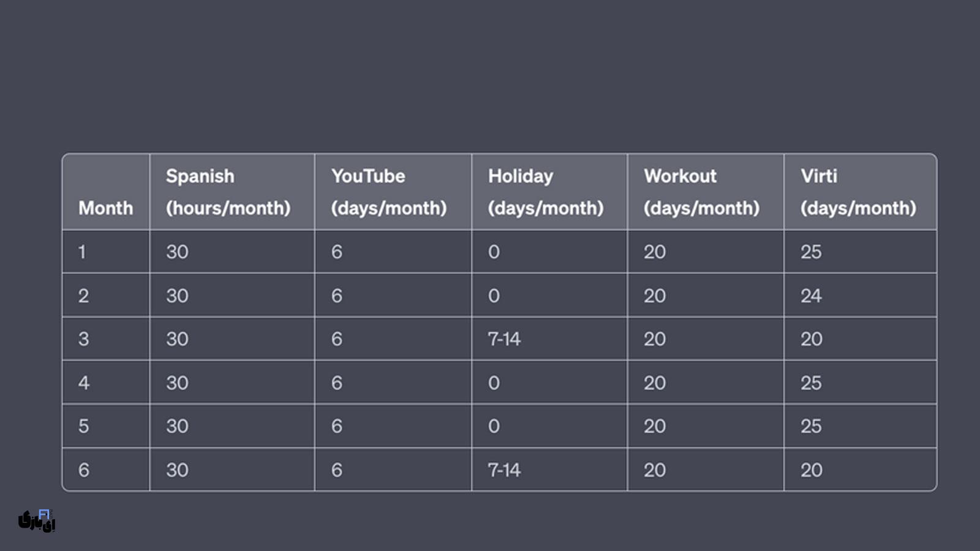Select the Virti (days/month) column header
The image size is (980, 551).
858,192
